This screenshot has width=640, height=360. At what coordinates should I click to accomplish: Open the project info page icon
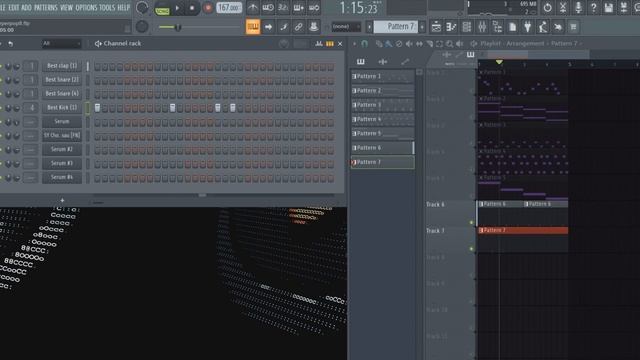tap(512, 27)
